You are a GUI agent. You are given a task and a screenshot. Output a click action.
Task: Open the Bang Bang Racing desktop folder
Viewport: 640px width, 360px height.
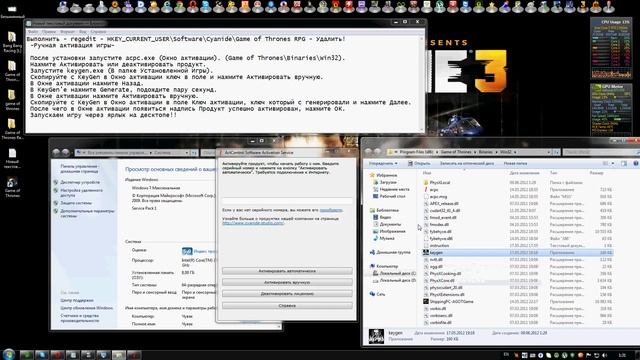[x=12, y=42]
